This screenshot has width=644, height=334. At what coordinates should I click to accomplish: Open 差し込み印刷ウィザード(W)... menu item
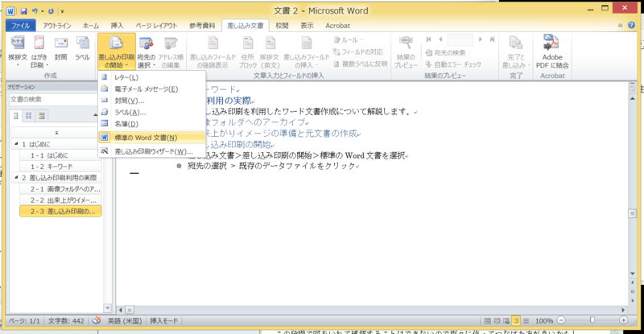[152, 151]
